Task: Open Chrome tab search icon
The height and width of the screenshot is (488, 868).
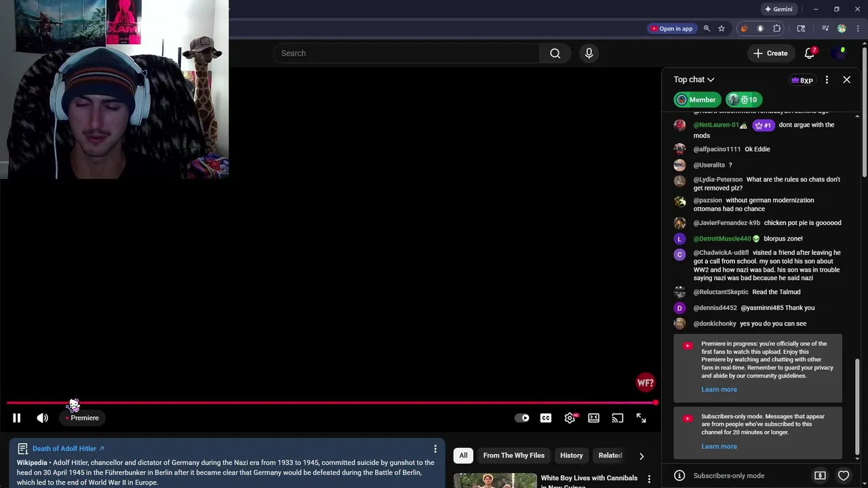Action: [801, 28]
